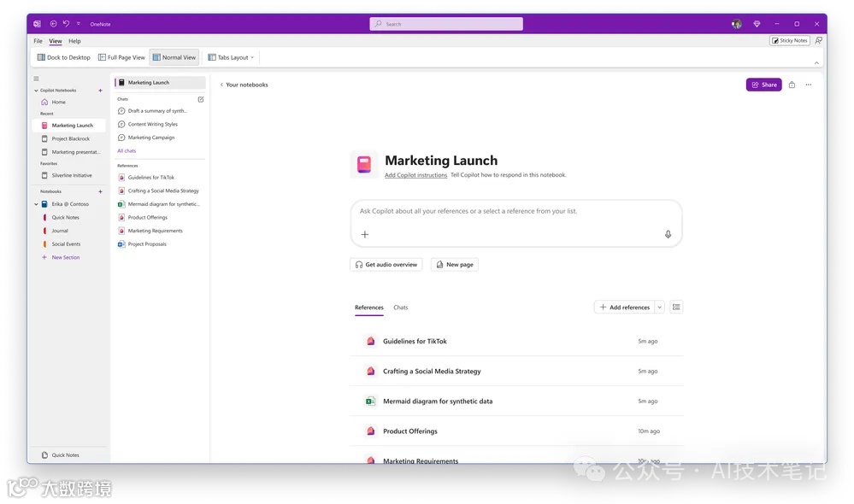Click Add Copilot instructions link
Viewport: 854px width, 504px height.
click(415, 175)
